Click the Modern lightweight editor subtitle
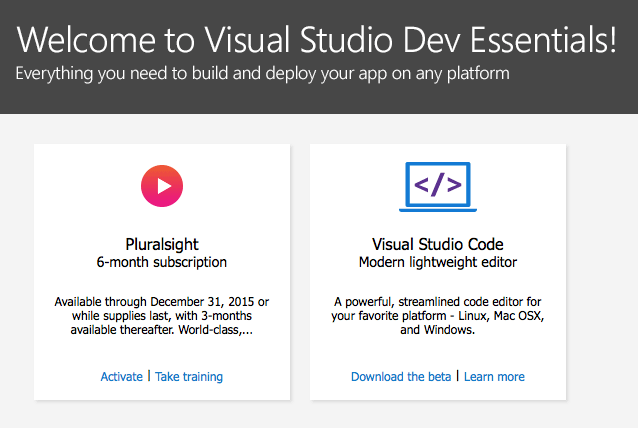This screenshot has width=638, height=428. tap(438, 262)
